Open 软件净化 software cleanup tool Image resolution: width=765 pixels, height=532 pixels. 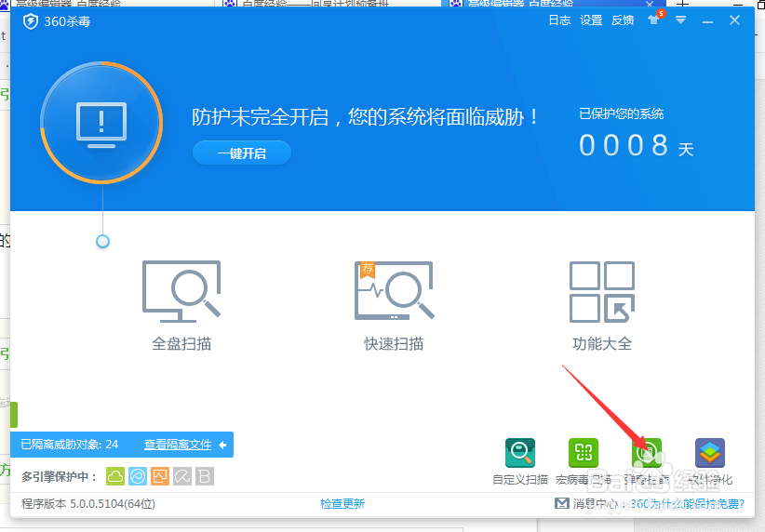point(710,460)
